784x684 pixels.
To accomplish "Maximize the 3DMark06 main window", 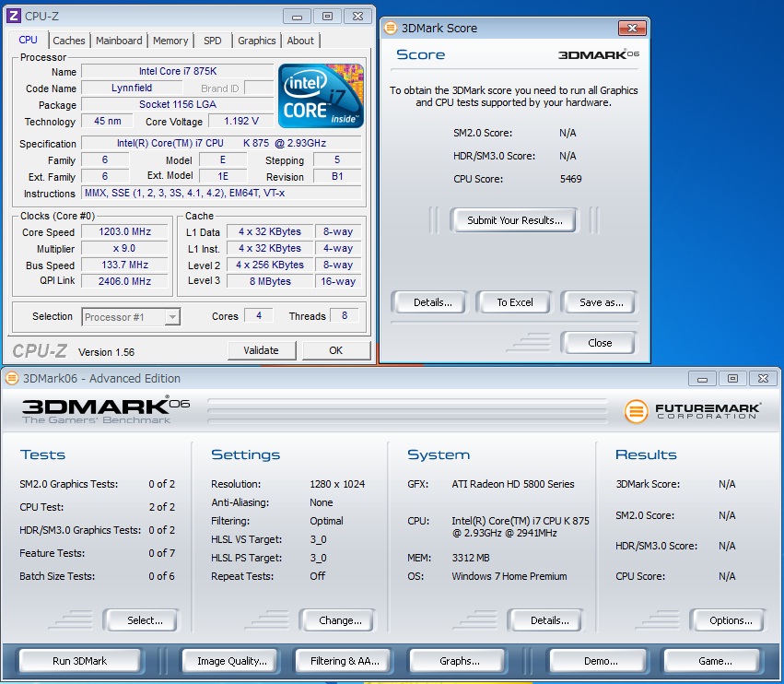I will point(732,378).
